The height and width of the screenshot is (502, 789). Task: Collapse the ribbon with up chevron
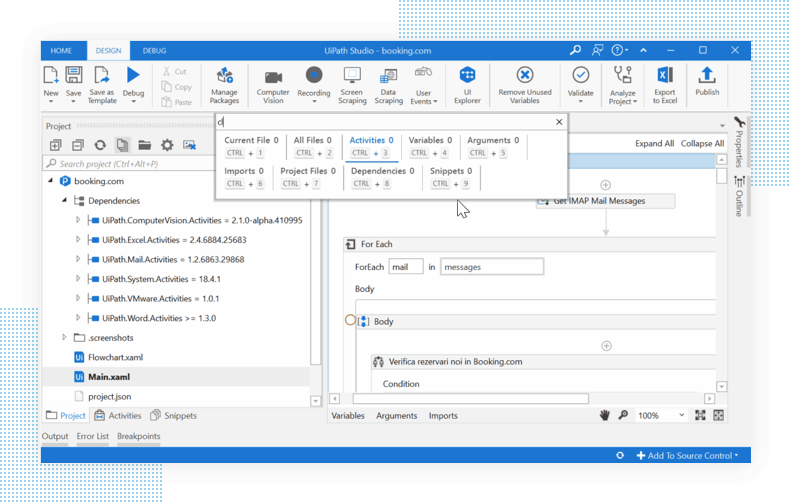click(644, 50)
